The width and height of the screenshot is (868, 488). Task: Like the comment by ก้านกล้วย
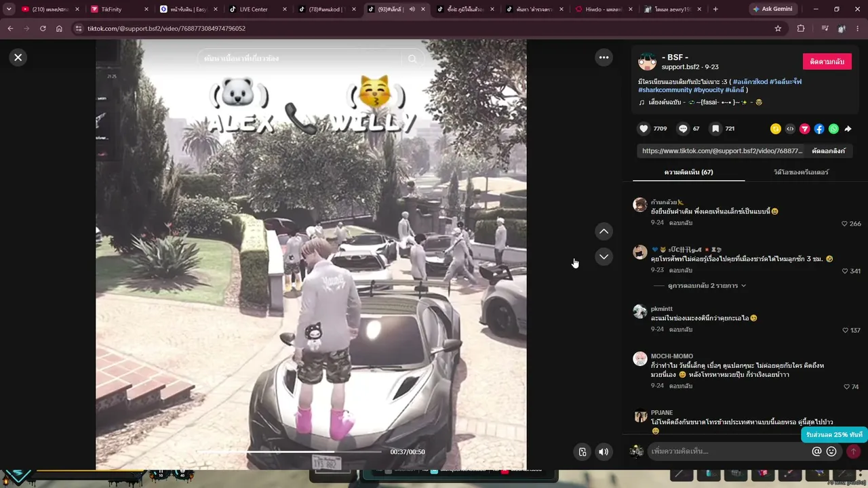[x=845, y=224]
